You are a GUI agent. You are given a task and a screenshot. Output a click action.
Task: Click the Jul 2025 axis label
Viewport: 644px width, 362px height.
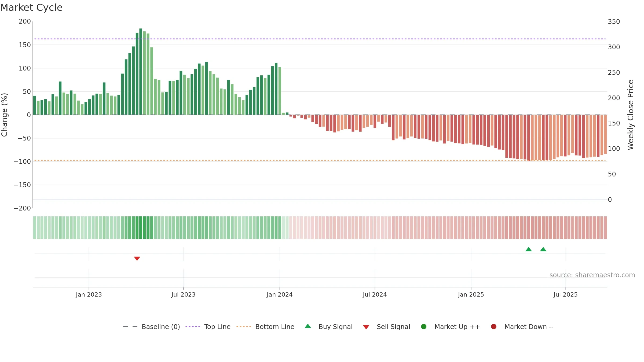coord(566,294)
